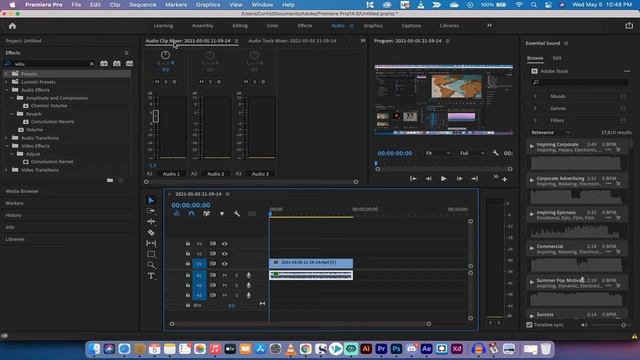Select the Selection tool arrow
The height and width of the screenshot is (360, 640).
pyautogui.click(x=151, y=200)
